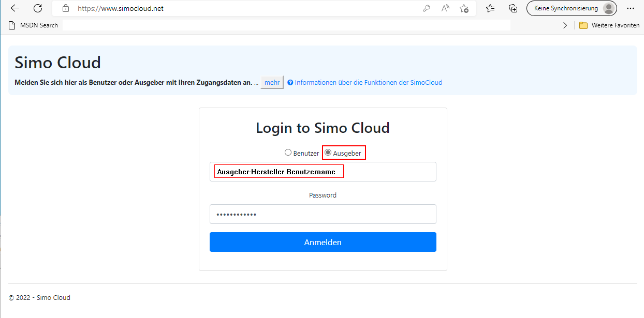The image size is (644, 318).
Task: Open the MSDN Search bookmark
Action: click(x=34, y=25)
